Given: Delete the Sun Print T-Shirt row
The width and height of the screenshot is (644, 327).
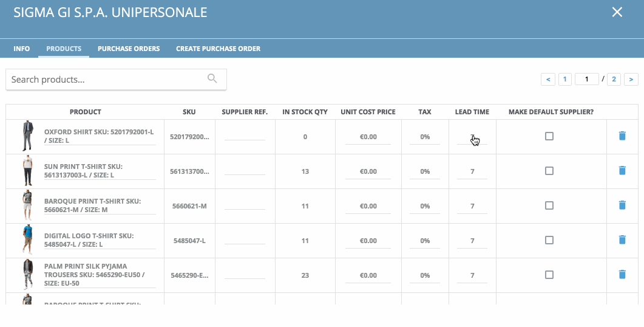Looking at the screenshot, I should [622, 170].
